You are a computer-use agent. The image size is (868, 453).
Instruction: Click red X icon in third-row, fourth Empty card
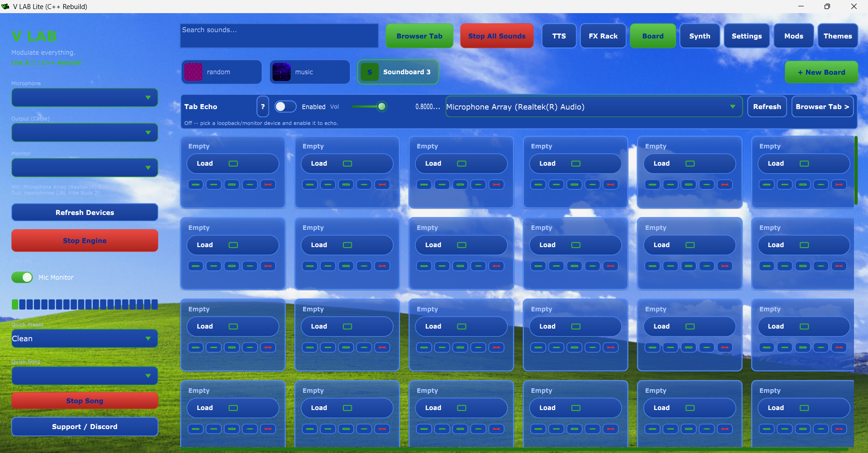tap(611, 348)
